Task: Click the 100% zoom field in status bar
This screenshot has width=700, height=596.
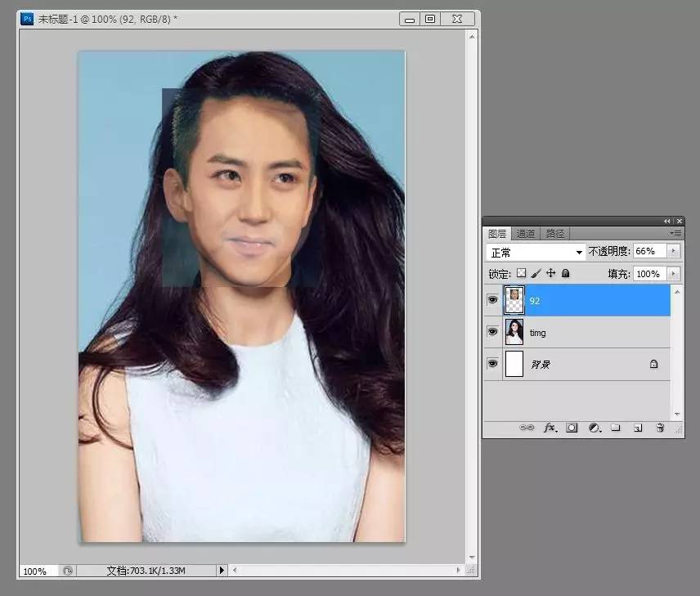Action: (34, 571)
